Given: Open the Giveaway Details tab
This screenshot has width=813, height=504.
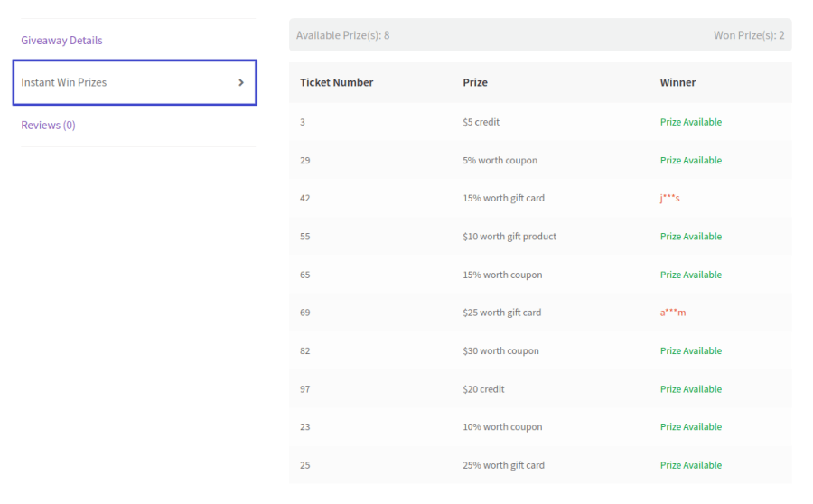Looking at the screenshot, I should (61, 41).
